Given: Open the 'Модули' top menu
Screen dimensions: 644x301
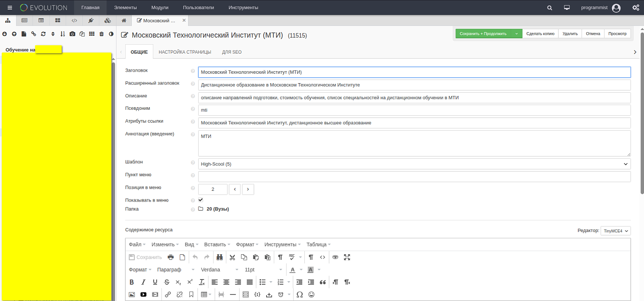Looking at the screenshot, I should [x=160, y=8].
